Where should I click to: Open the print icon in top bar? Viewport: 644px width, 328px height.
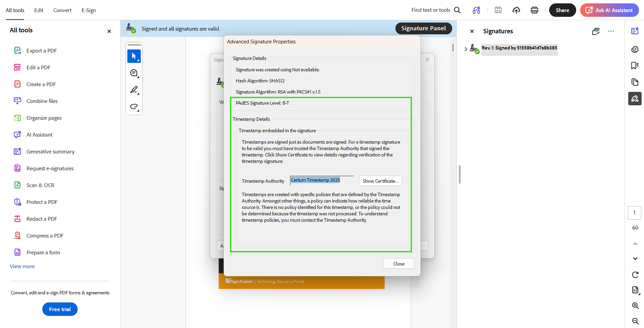pyautogui.click(x=534, y=10)
